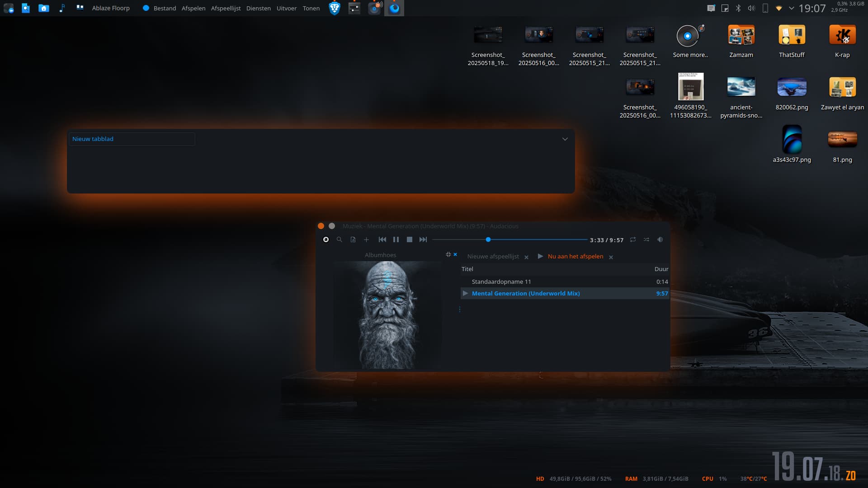This screenshot has height=488, width=868.
Task: Open the Afspelen menu
Action: 193,8
